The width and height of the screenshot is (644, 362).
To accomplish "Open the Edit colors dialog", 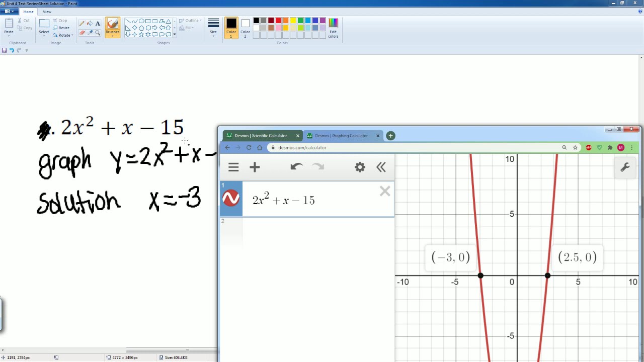I will [x=333, y=28].
